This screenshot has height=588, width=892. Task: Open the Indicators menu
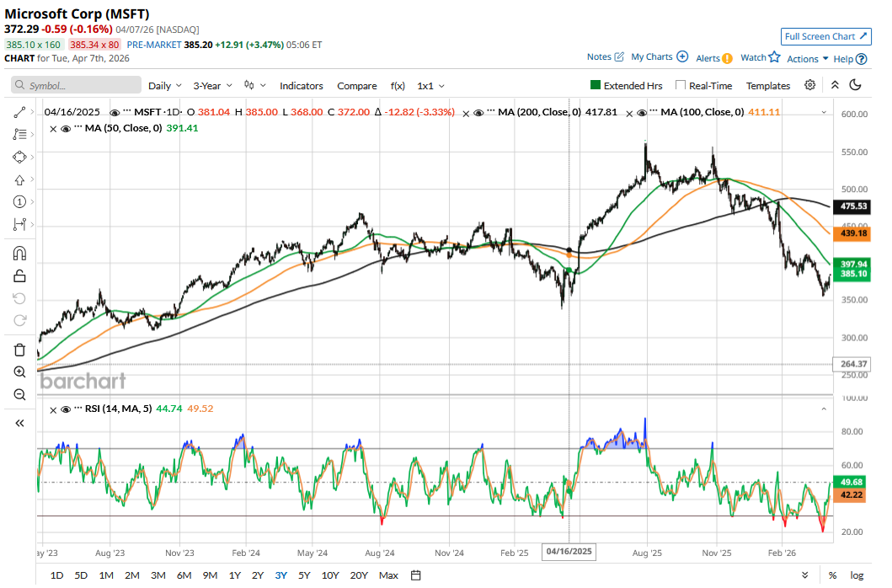coord(302,86)
